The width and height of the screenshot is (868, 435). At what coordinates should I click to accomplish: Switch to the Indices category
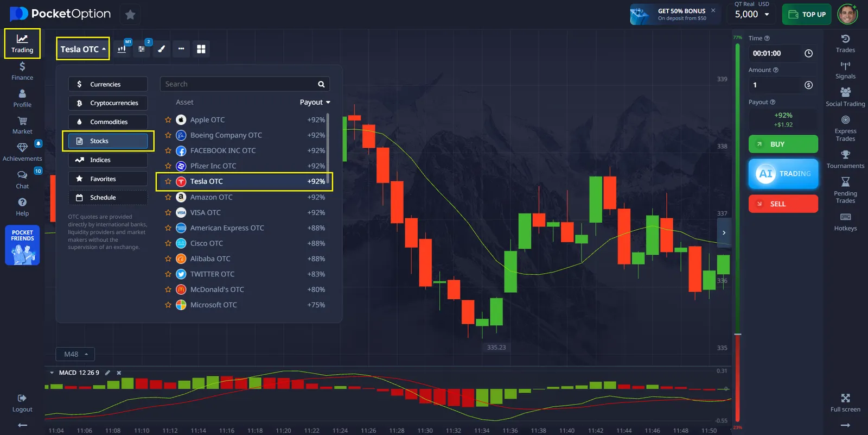click(108, 160)
